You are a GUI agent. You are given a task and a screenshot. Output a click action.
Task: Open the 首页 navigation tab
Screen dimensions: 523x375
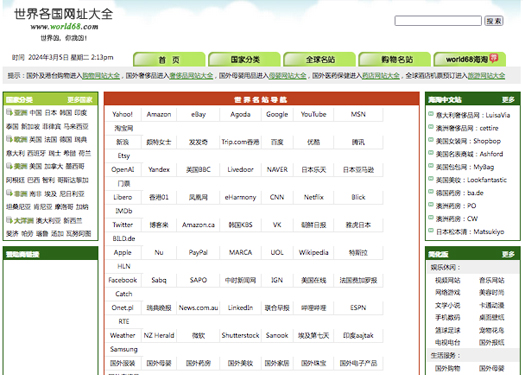click(x=169, y=59)
